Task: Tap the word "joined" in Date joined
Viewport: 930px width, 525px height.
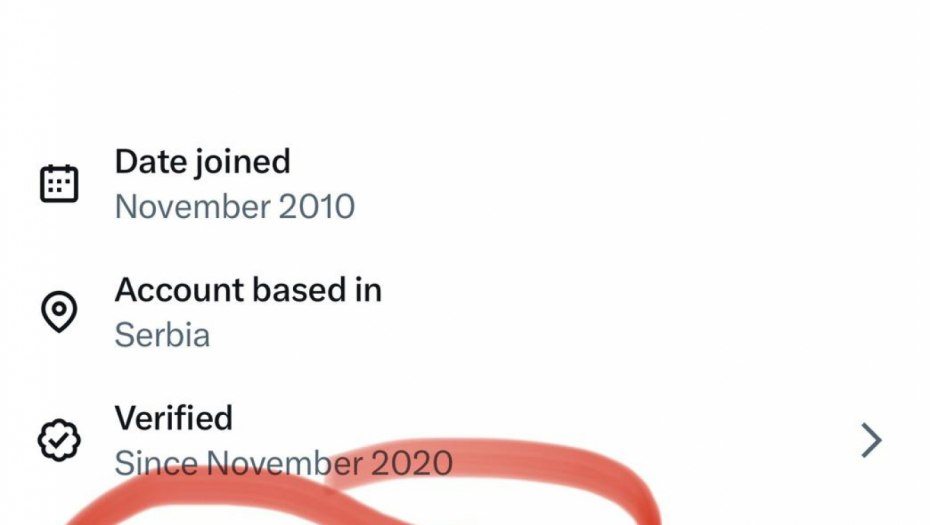Action: 241,162
